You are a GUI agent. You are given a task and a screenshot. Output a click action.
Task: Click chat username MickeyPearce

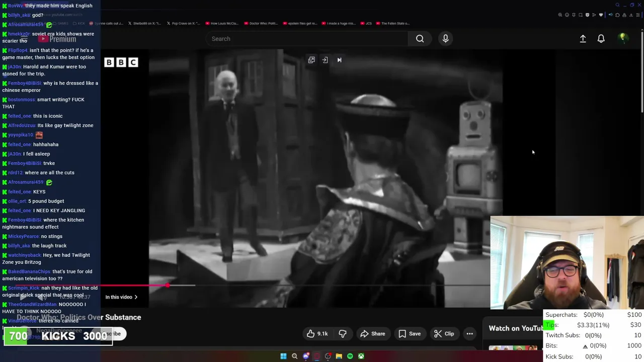23,236
